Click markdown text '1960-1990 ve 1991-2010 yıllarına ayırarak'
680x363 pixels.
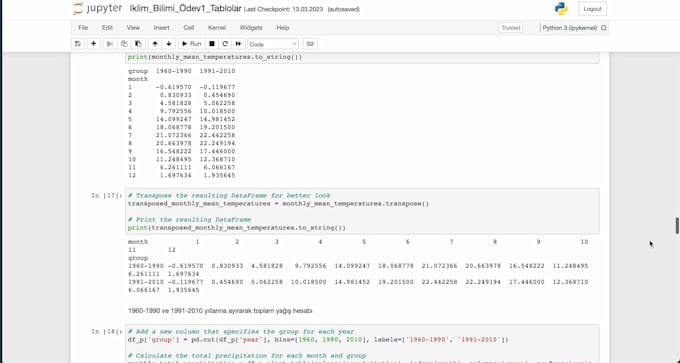coord(188,311)
